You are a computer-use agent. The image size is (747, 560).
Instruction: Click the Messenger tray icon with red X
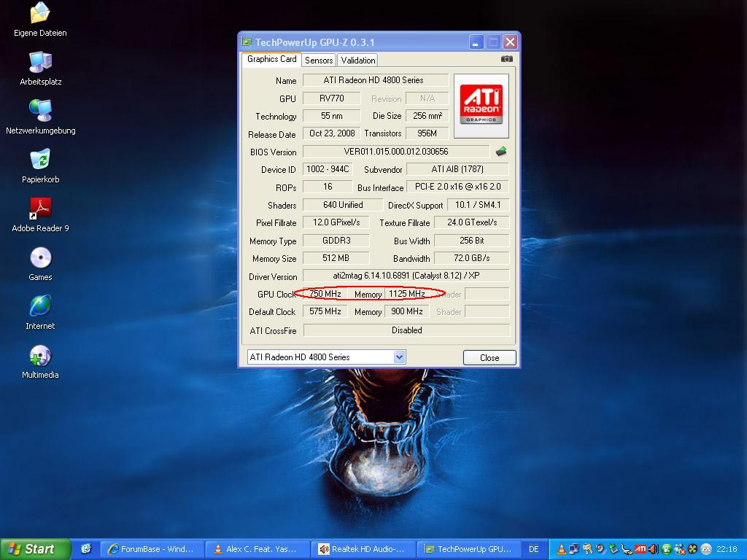click(x=680, y=549)
